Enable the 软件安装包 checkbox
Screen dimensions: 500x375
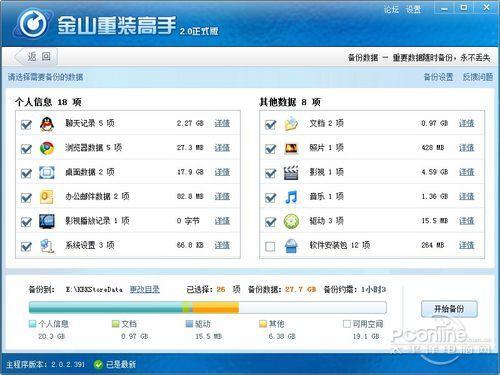click(270, 246)
